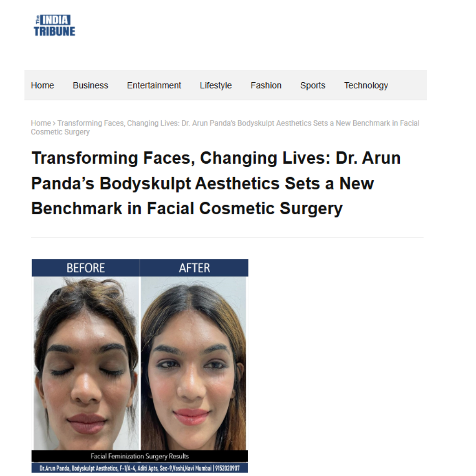Click the Bodyskulpt Aesthetics address banner
The image size is (476, 476).
click(139, 468)
